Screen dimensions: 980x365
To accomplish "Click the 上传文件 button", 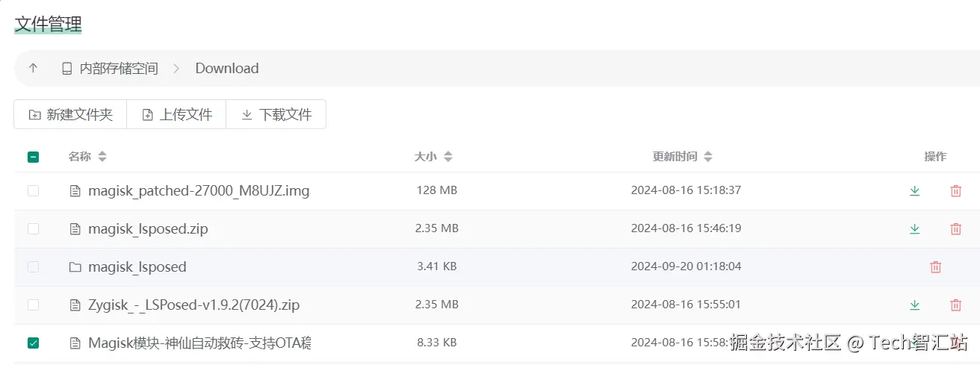I will pos(176,115).
